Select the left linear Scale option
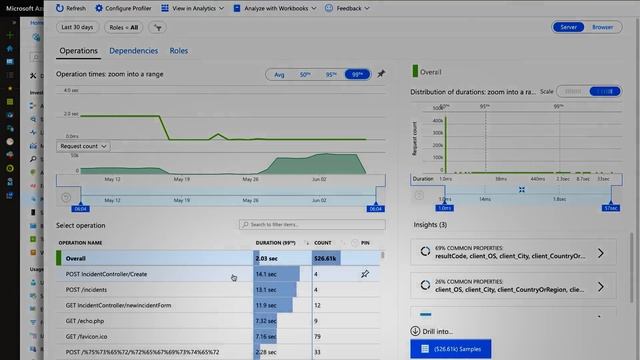 (x=573, y=91)
